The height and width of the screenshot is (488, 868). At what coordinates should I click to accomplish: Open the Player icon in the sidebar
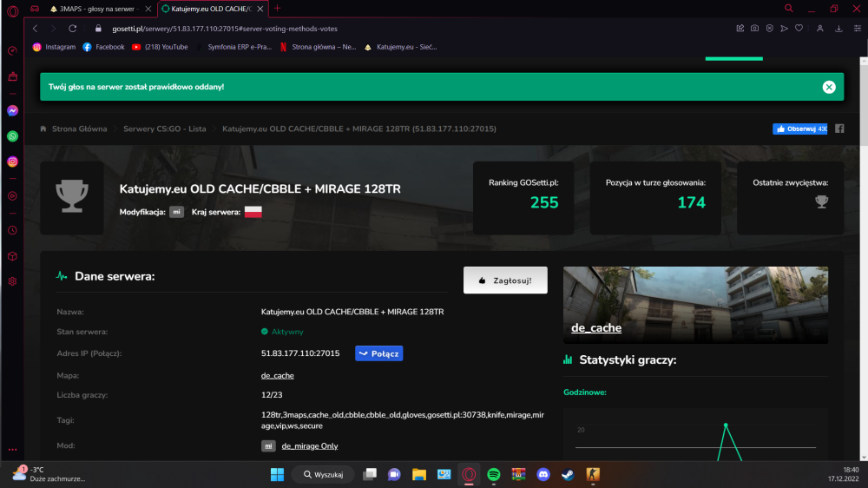click(12, 196)
